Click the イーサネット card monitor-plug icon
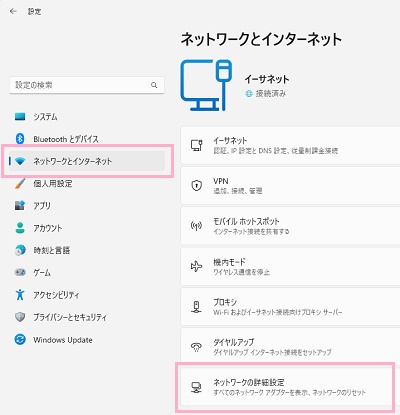The width and height of the screenshot is (400, 415). click(x=196, y=145)
